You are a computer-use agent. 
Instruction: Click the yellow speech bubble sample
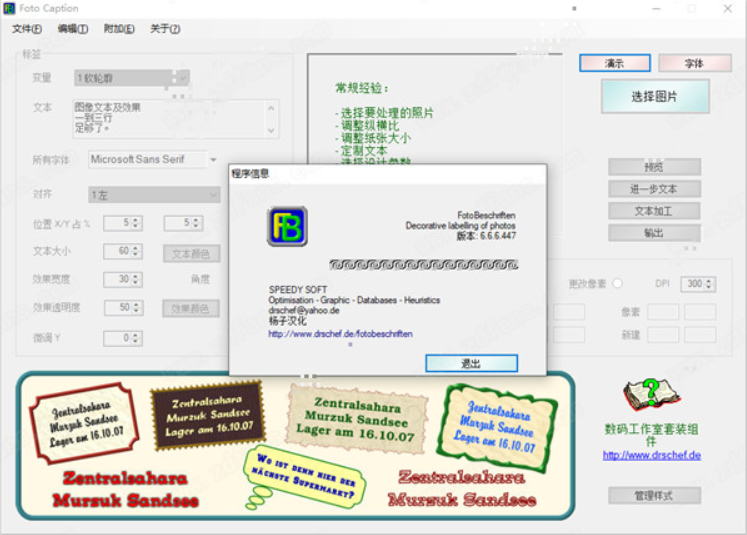click(303, 476)
